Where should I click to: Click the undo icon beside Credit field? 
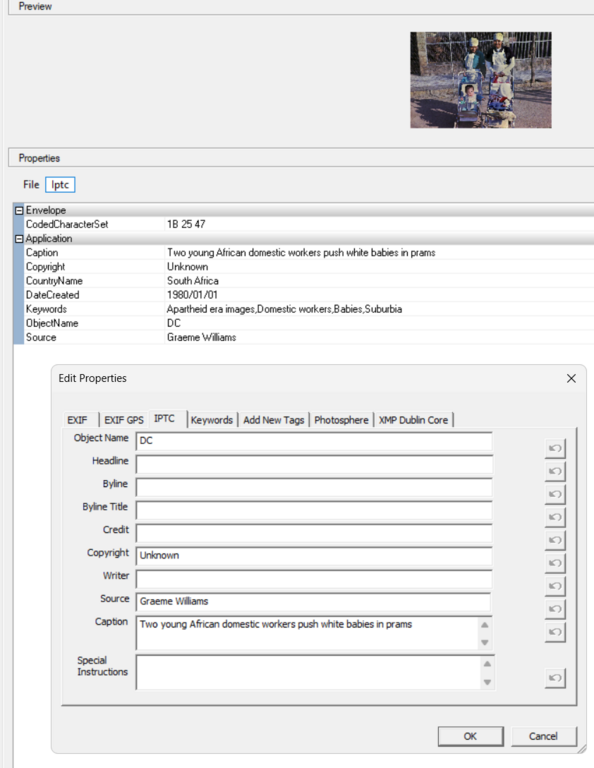pos(555,540)
